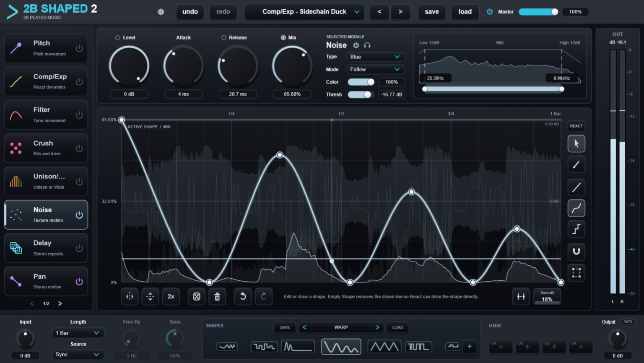Delete the shape with trash icon
Screen dimensions: 644x363
point(217,297)
